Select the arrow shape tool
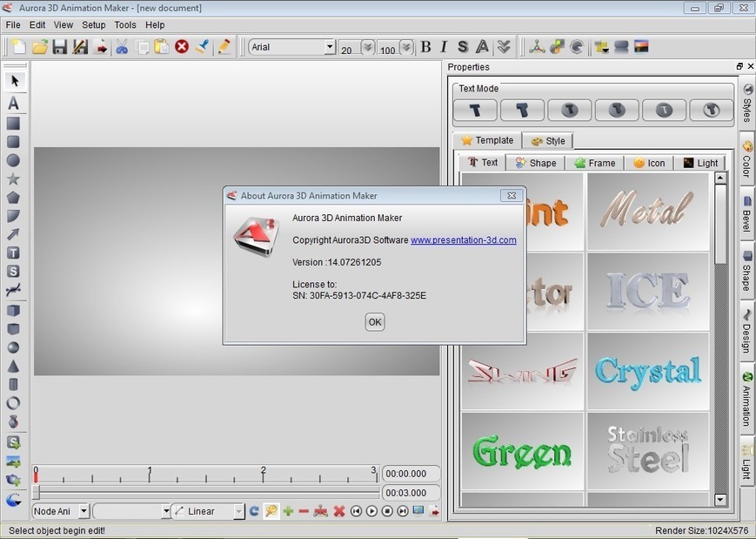 (13, 234)
